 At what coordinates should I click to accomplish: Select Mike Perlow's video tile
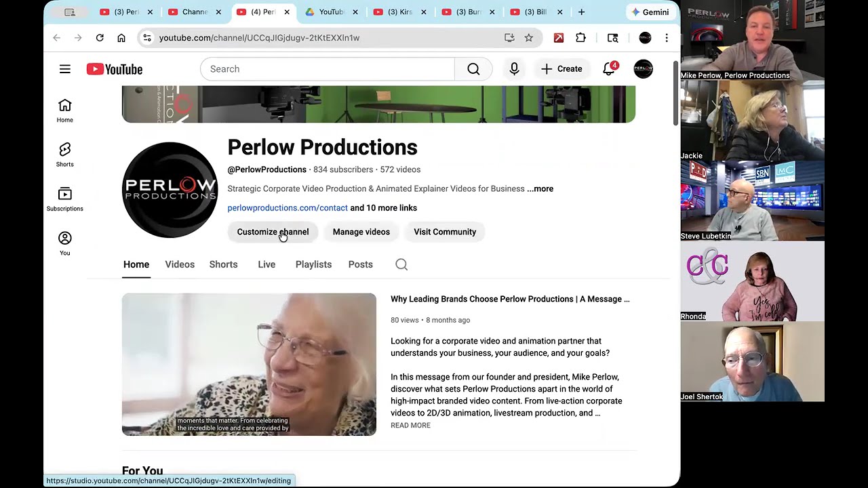pyautogui.click(x=753, y=41)
